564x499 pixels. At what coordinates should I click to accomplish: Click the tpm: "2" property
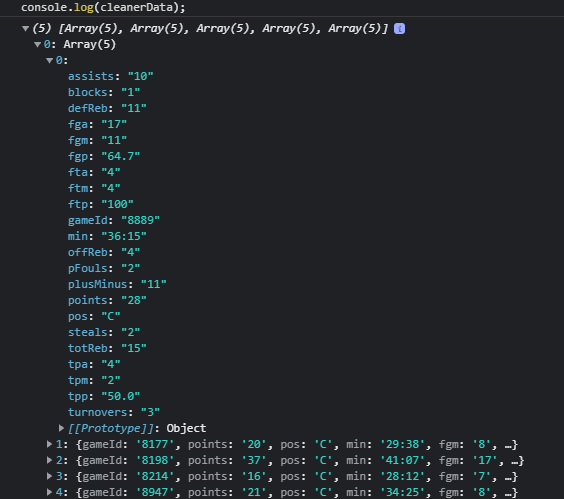tap(94, 380)
